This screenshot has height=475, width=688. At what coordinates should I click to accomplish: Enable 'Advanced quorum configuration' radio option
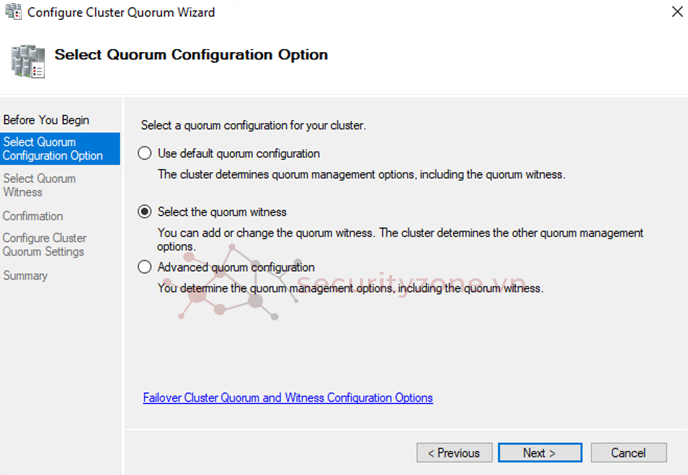[x=145, y=267]
